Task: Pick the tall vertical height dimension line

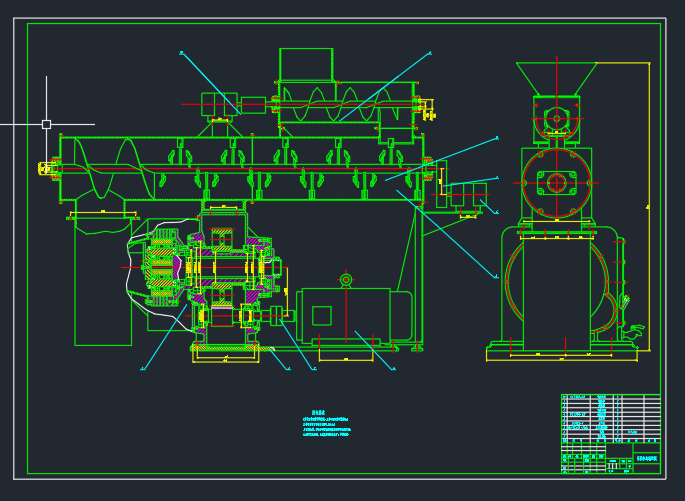Action: point(649,207)
